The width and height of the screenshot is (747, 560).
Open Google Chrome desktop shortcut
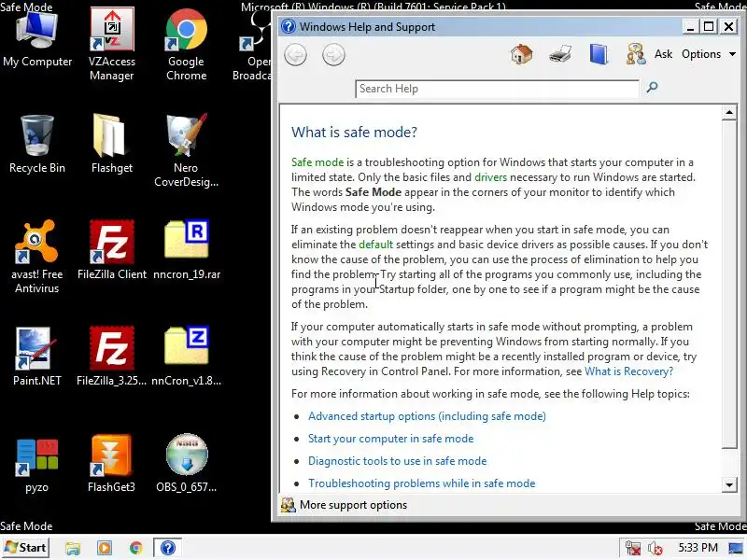pos(186,43)
